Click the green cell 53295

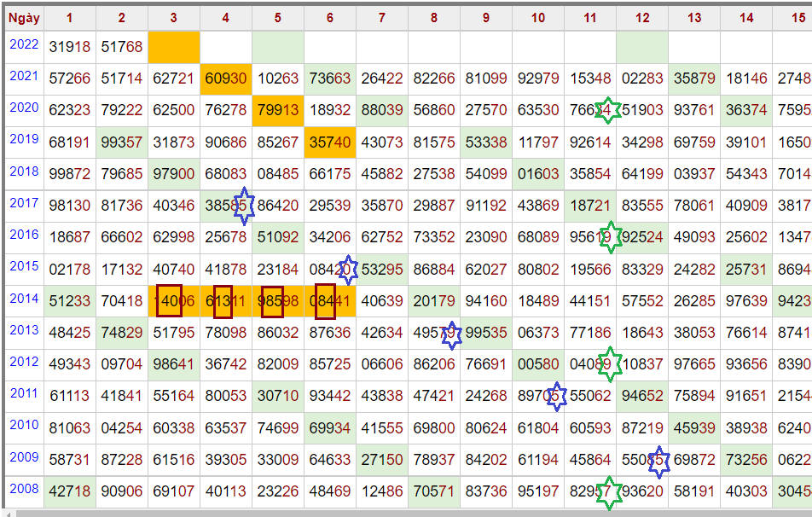(x=381, y=270)
